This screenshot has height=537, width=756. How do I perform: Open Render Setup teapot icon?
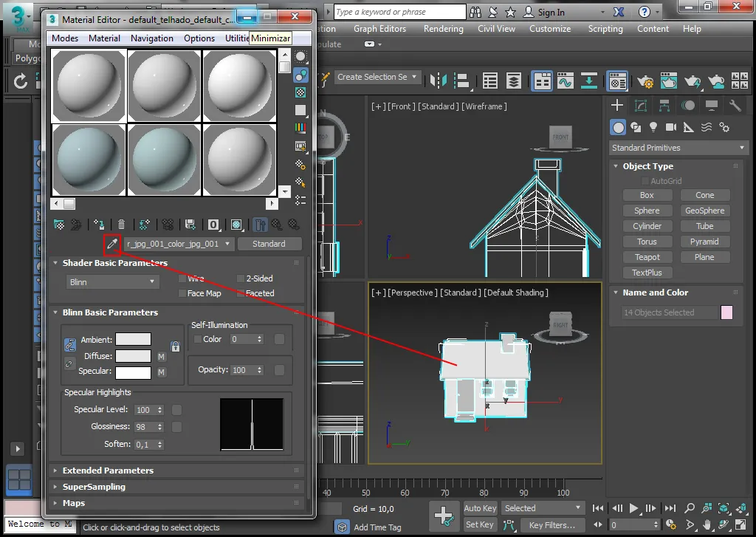pyautogui.click(x=645, y=81)
